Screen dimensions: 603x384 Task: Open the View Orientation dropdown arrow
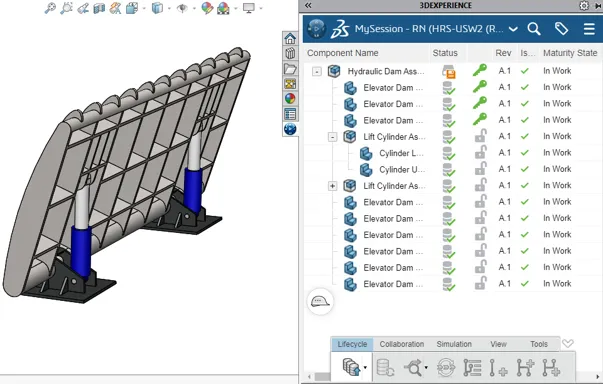tap(144, 8)
